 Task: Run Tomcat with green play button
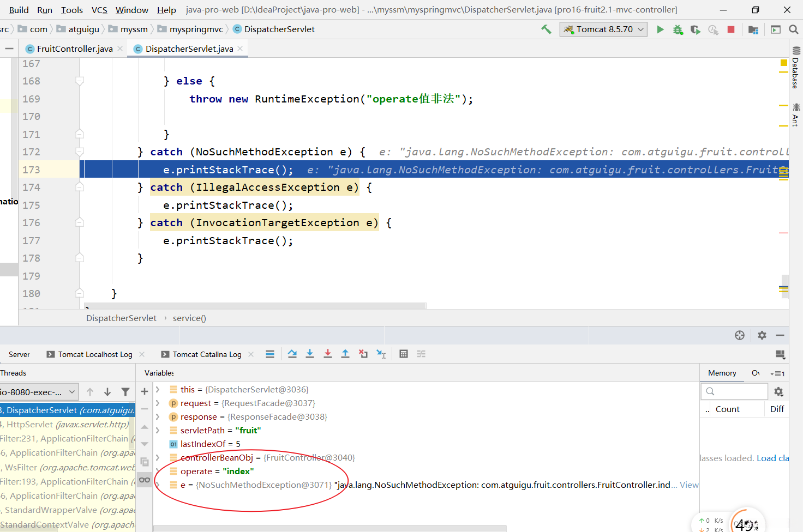pyautogui.click(x=660, y=29)
